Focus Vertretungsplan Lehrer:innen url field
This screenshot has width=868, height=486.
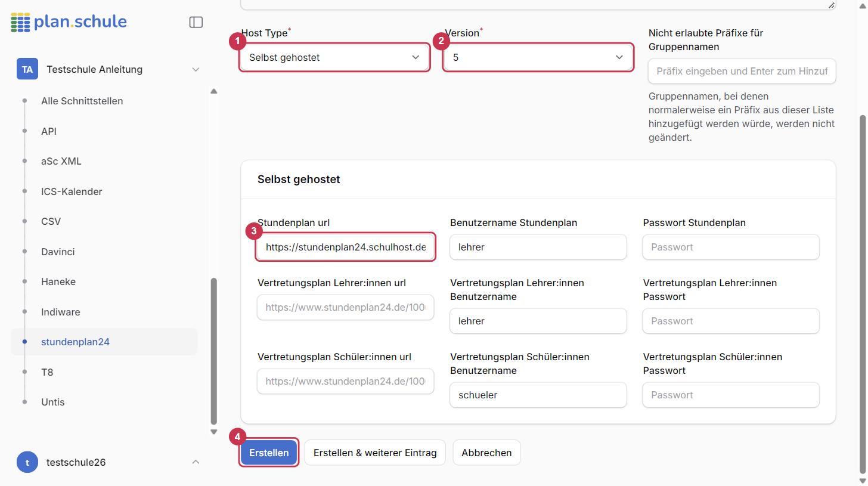point(346,307)
